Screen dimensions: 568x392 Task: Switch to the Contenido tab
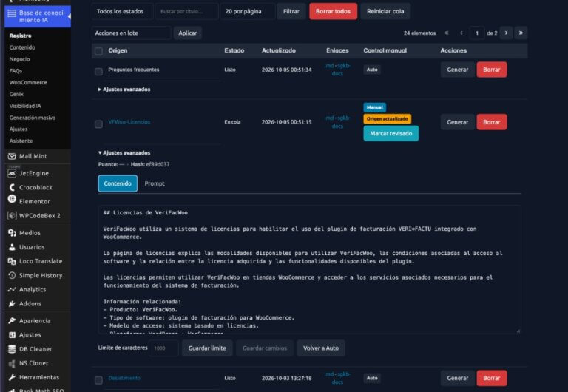[118, 183]
